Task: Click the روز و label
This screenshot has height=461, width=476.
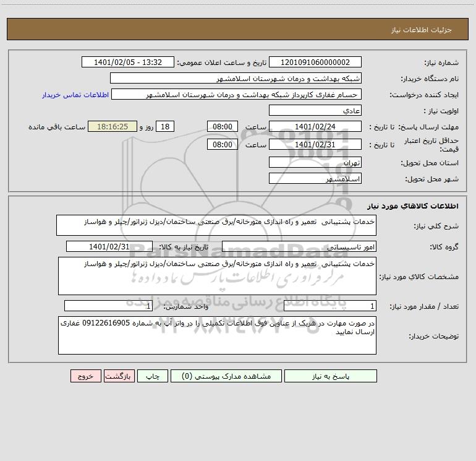Action: [147, 127]
